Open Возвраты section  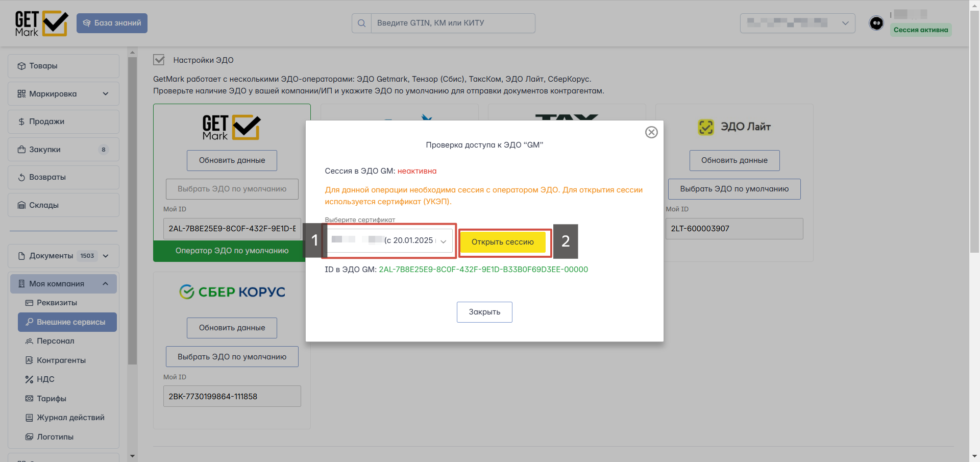(63, 177)
